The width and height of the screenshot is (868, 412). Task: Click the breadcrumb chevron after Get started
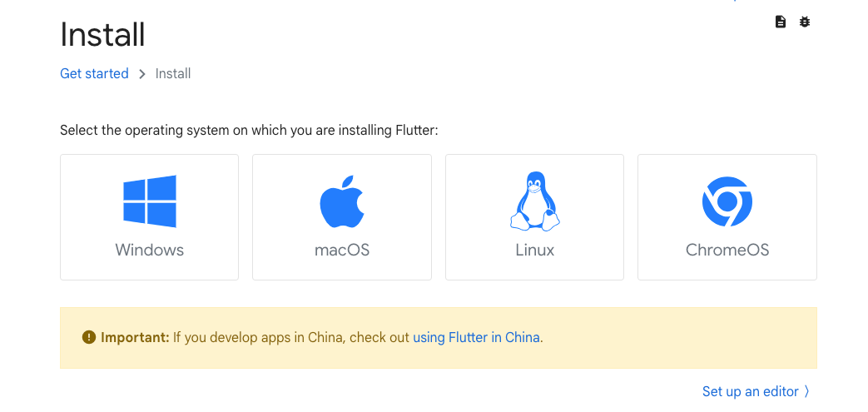[142, 74]
